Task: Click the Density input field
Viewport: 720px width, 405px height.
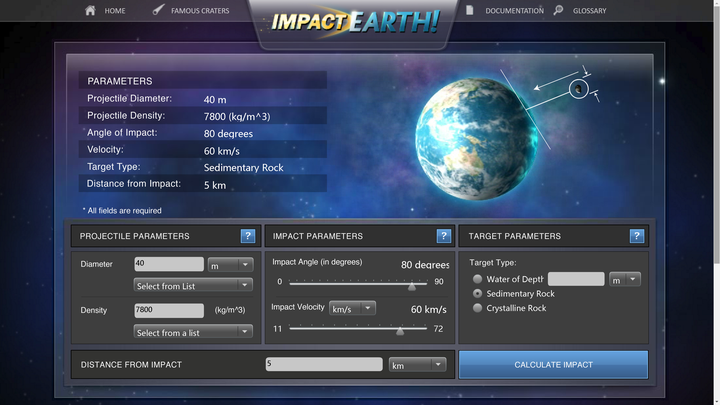Action: [x=169, y=310]
